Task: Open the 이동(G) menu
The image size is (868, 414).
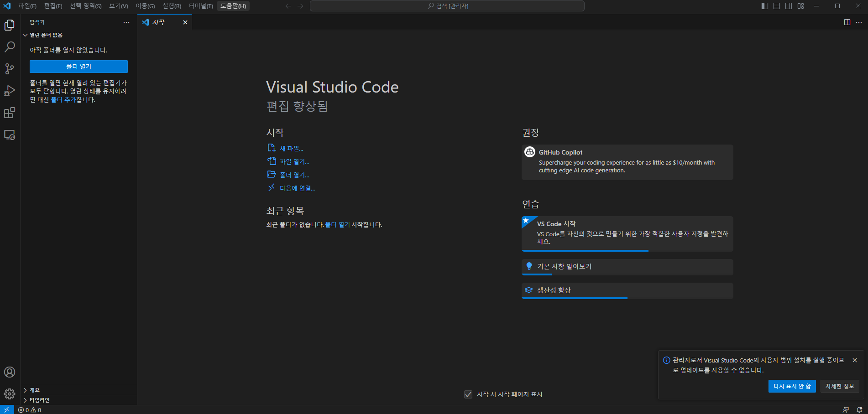Action: (145, 6)
